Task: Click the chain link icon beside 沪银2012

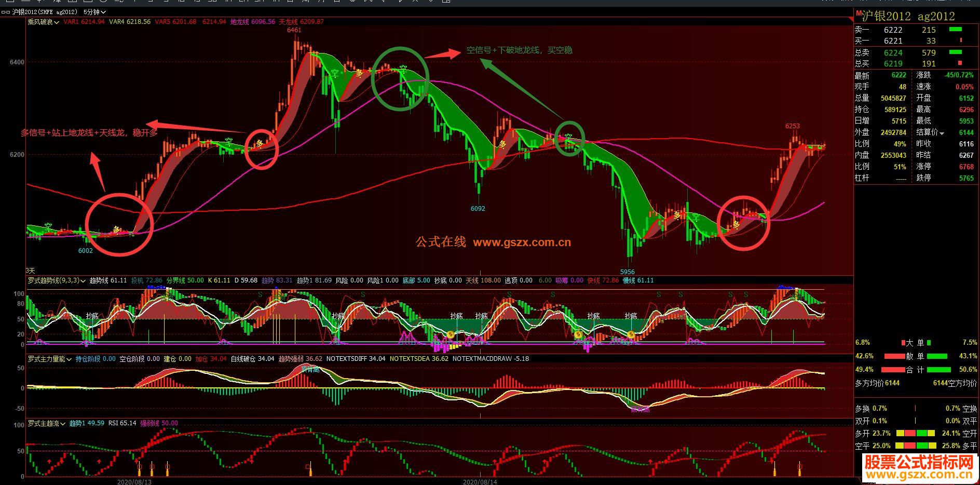Action: [x=6, y=11]
